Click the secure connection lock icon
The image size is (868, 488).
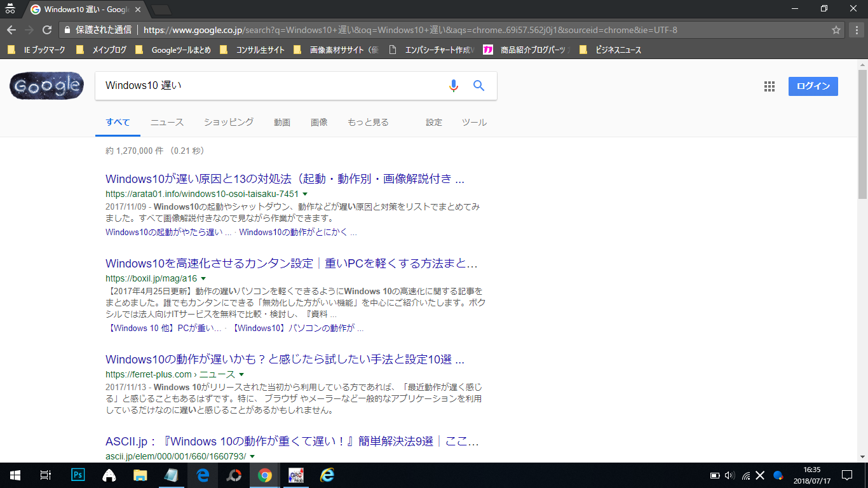coord(67,29)
